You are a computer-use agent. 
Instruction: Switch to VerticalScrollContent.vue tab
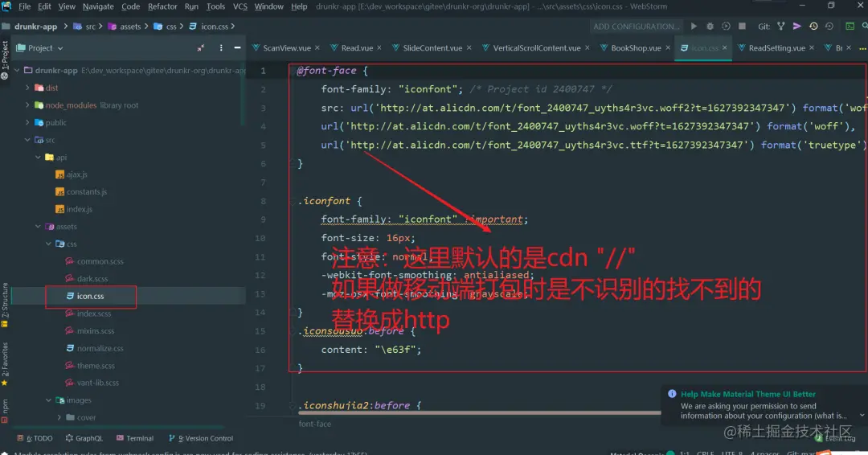tap(536, 48)
